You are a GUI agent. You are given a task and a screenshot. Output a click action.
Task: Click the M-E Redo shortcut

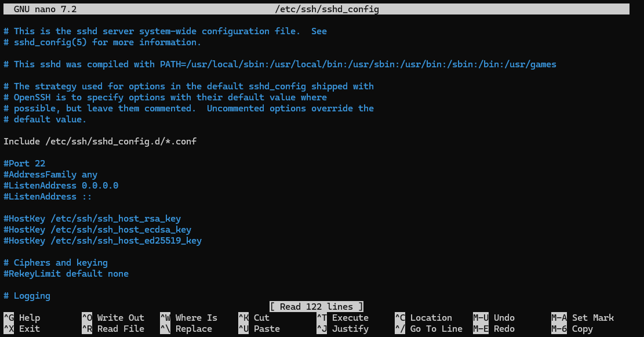pyautogui.click(x=494, y=329)
